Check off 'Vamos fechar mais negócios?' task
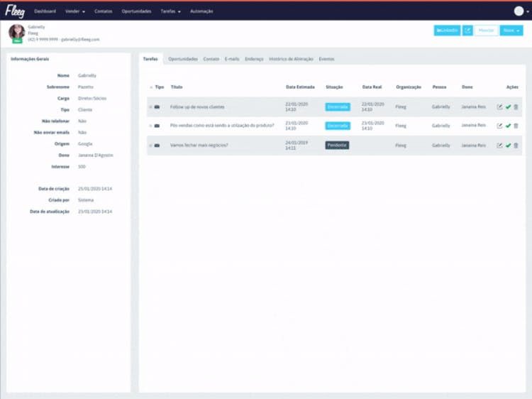The width and height of the screenshot is (532, 399). pyautogui.click(x=509, y=146)
